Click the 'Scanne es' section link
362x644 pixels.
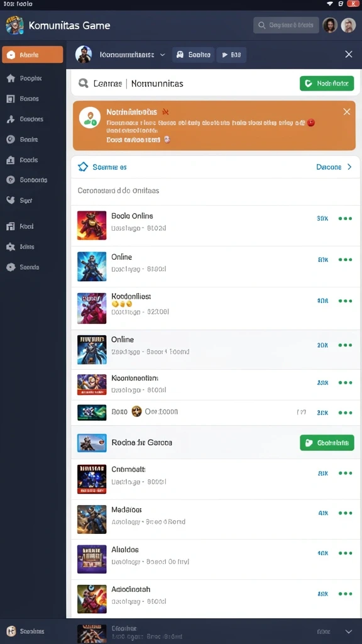(109, 167)
